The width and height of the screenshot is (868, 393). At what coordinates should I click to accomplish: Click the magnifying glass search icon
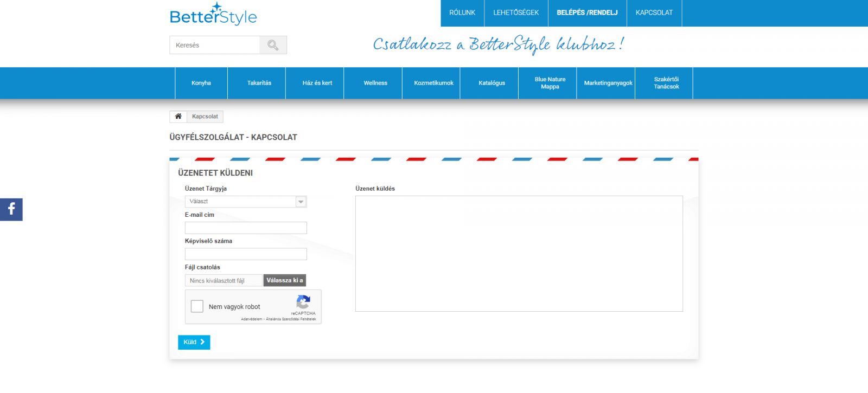tap(273, 45)
